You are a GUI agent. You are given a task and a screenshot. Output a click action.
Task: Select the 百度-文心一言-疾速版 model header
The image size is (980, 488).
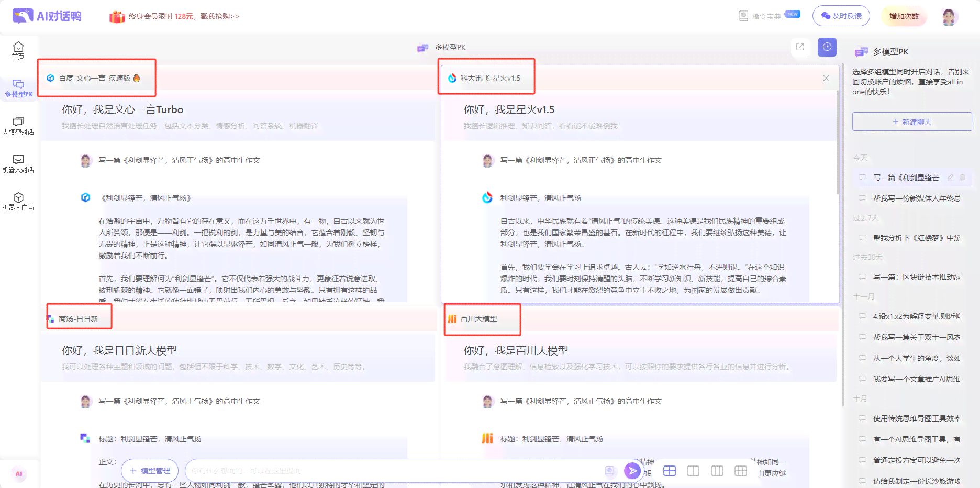pos(94,78)
